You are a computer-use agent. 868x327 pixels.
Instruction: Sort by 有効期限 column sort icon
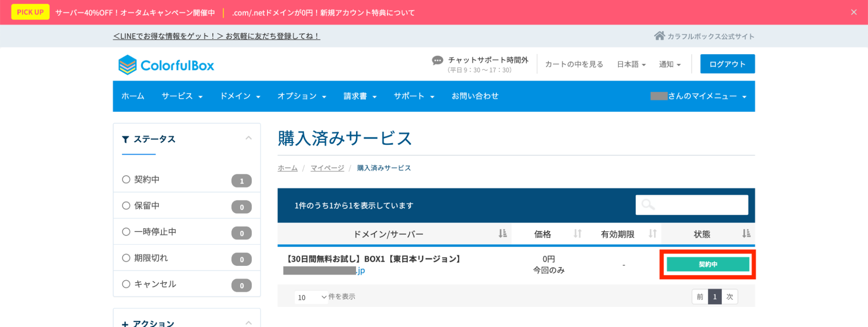652,234
